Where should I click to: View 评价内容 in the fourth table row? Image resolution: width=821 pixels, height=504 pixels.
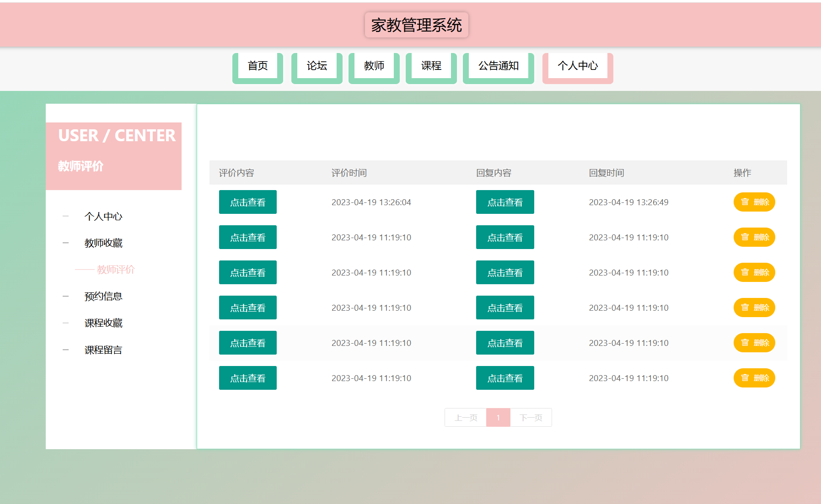click(248, 308)
